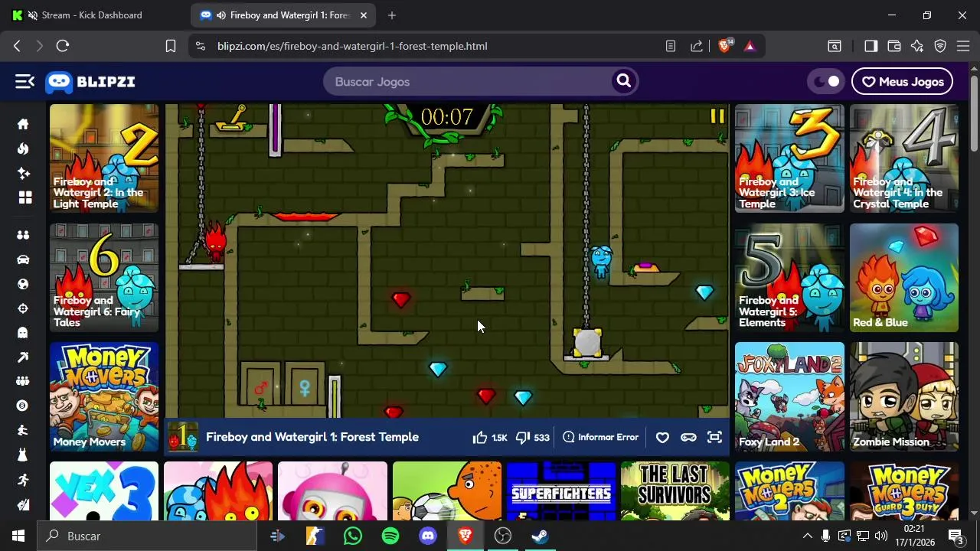The height and width of the screenshot is (551, 980).
Task: Bookmark this page
Action: 171,46
